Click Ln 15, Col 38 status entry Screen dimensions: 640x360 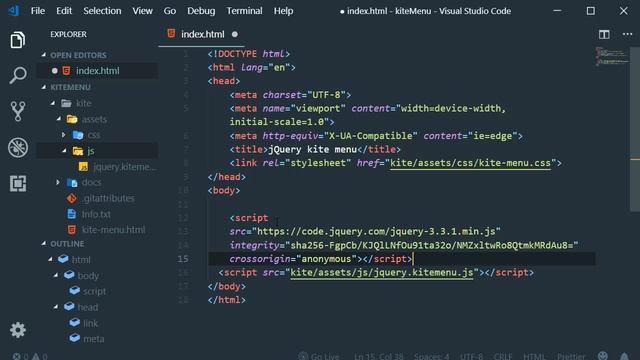click(x=378, y=356)
